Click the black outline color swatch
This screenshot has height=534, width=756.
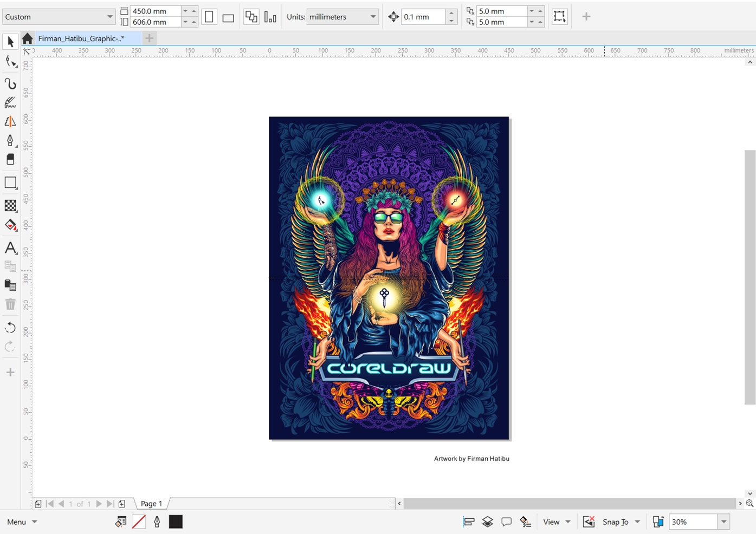[176, 522]
